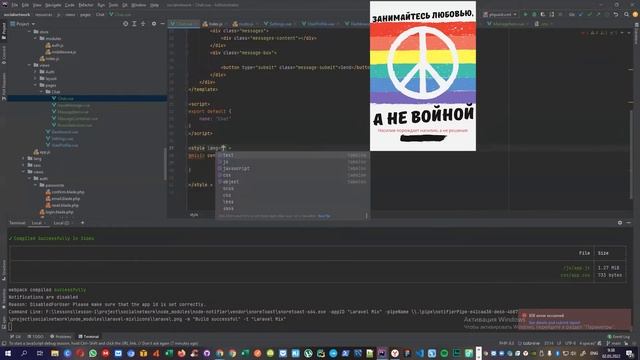The height and width of the screenshot is (360, 640).
Task: Expand the layout folder
Action: (x=36, y=78)
